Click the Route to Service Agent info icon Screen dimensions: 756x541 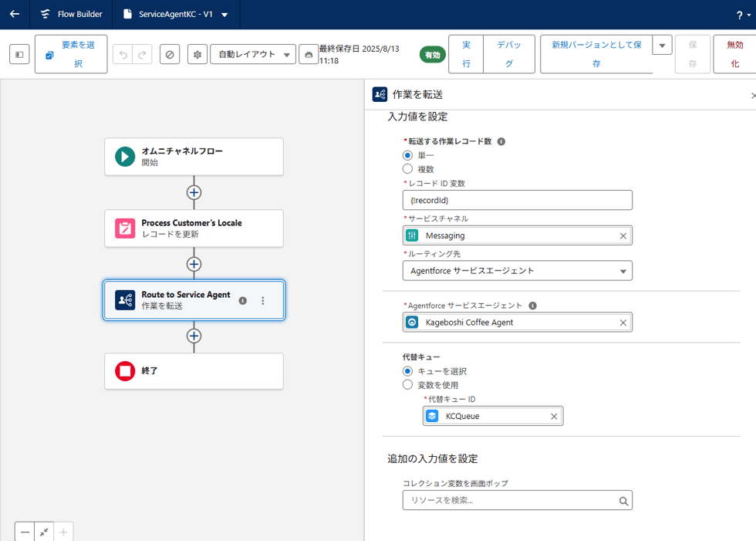[243, 300]
